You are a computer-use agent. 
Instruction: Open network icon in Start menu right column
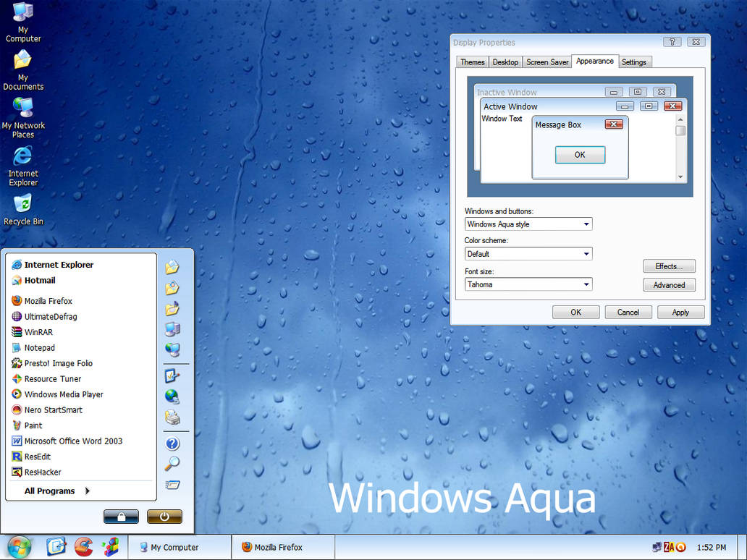[x=172, y=350]
